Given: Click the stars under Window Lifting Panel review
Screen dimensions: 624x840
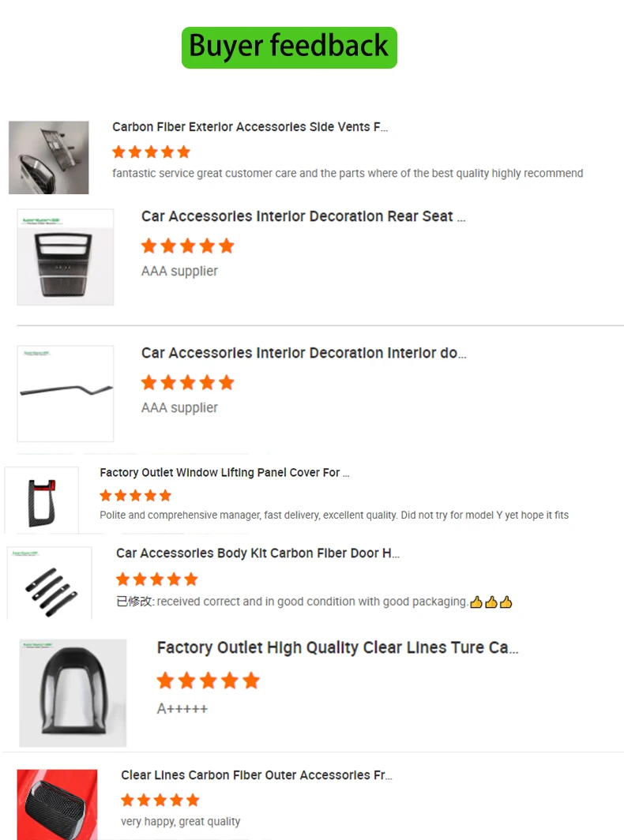Looking at the screenshot, I should (136, 496).
